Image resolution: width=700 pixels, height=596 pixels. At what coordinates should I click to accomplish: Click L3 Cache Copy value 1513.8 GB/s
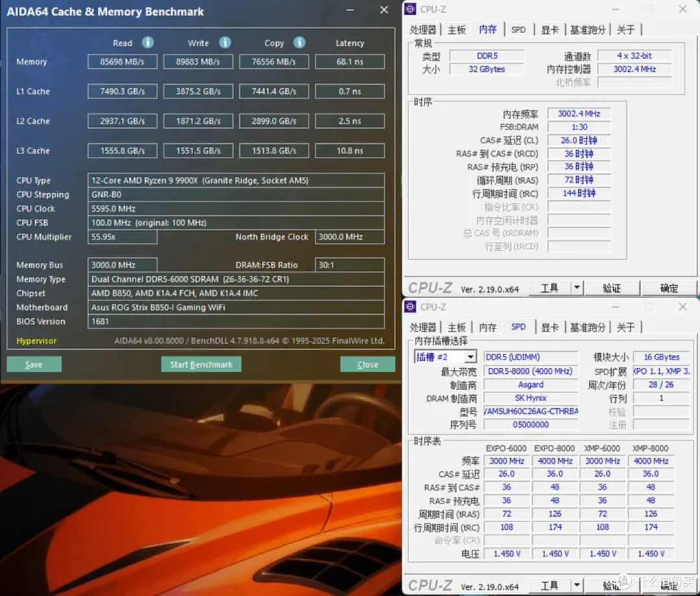click(x=274, y=151)
